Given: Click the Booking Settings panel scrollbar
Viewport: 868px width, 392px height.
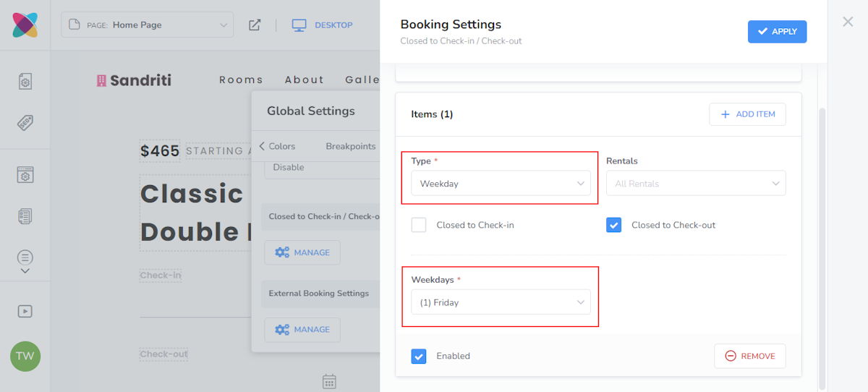Looking at the screenshot, I should (822, 246).
